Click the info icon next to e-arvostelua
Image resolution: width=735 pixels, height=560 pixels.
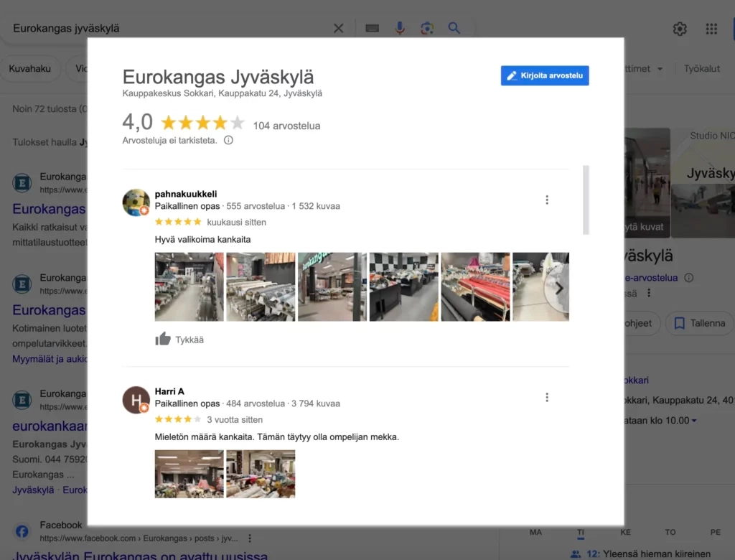tap(688, 277)
